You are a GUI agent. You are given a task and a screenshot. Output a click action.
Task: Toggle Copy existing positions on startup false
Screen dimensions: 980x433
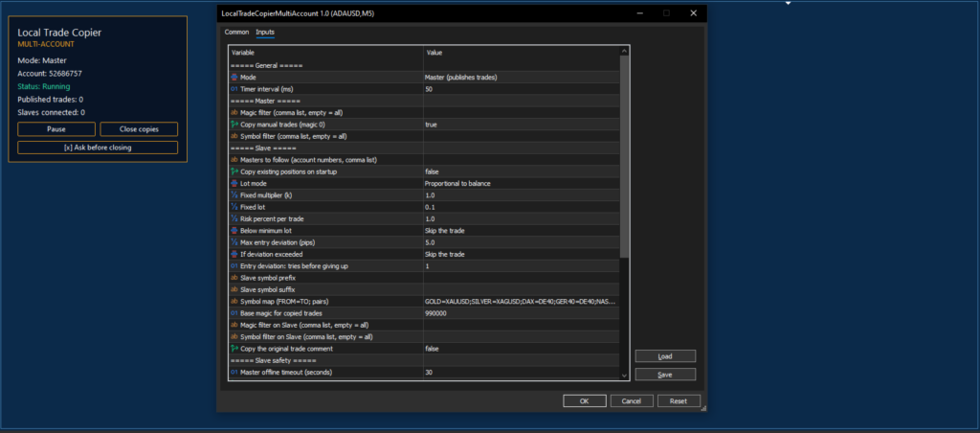(x=522, y=171)
